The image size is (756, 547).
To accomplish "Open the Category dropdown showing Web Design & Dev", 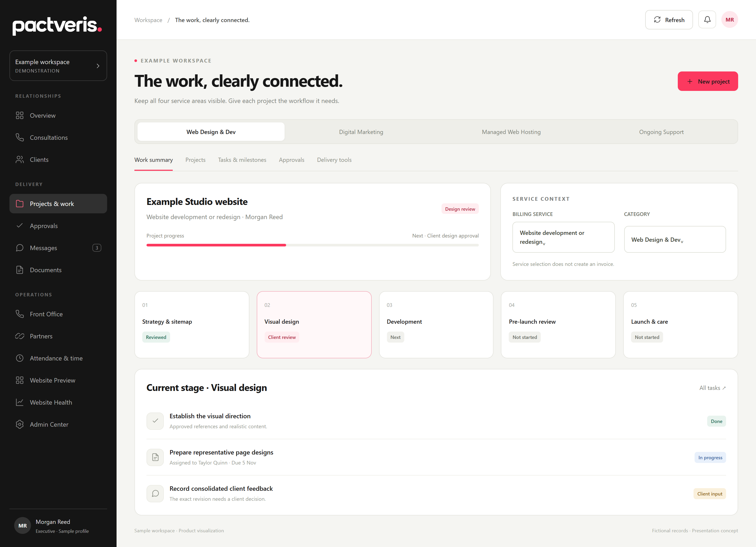I will 675,240.
